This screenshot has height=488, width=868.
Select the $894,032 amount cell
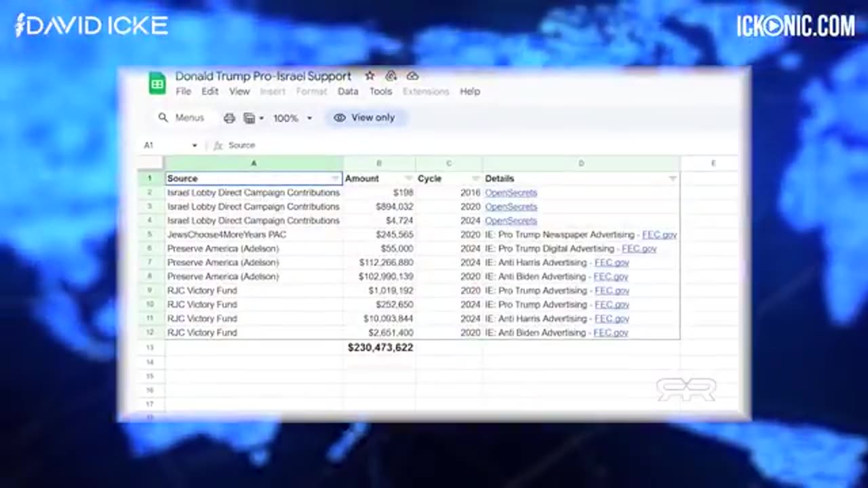[379, 207]
